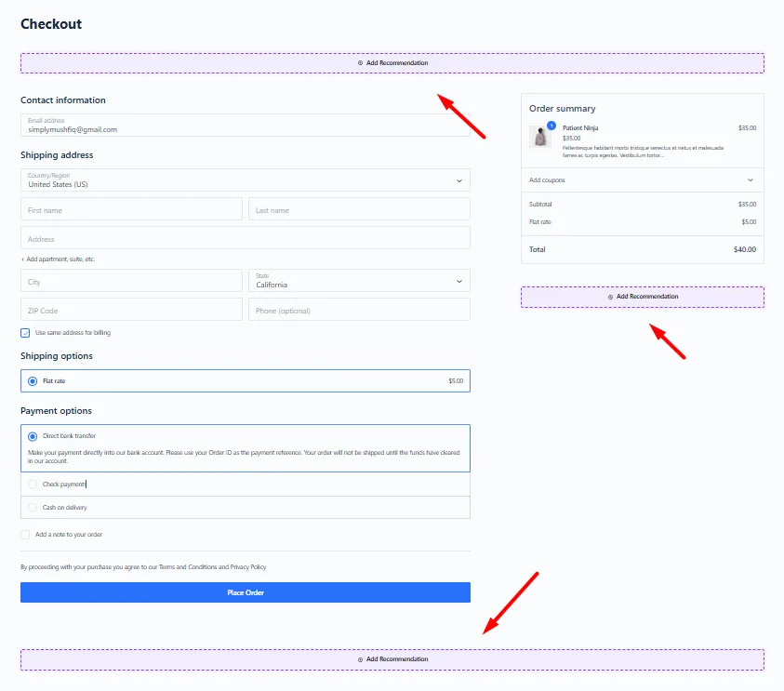This screenshot has height=691, width=784.
Task: Click the Payment options heading
Action: click(56, 410)
